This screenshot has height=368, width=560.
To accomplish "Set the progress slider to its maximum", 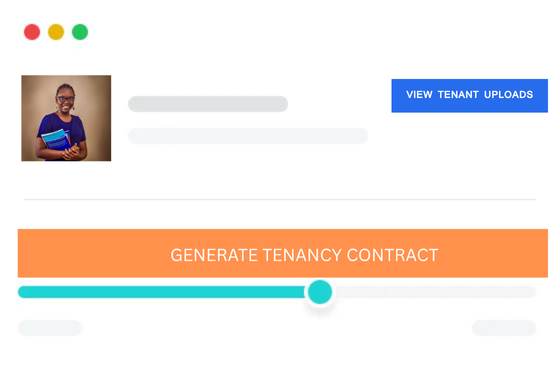I will click(x=534, y=292).
